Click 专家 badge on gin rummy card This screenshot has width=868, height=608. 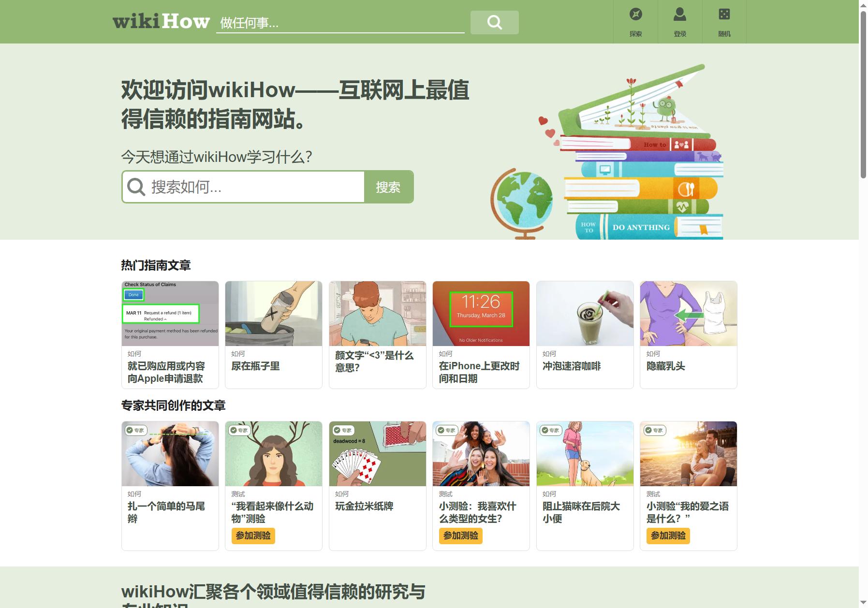coord(343,430)
